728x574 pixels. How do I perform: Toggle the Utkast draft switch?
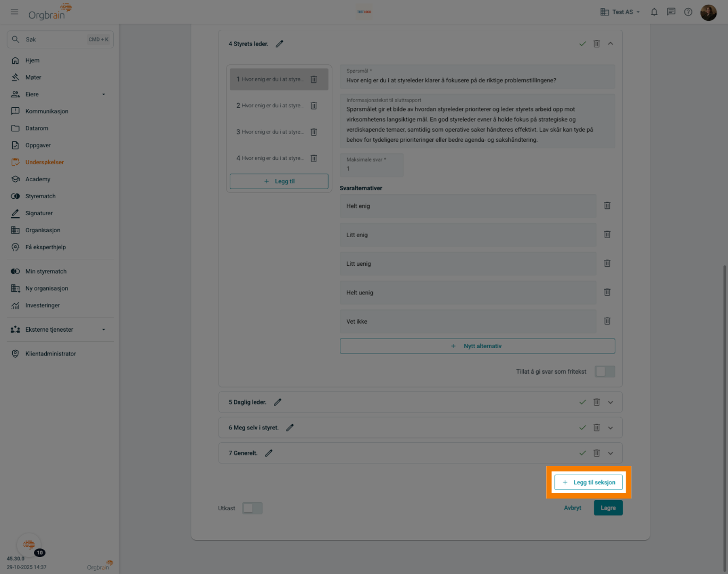pos(252,508)
